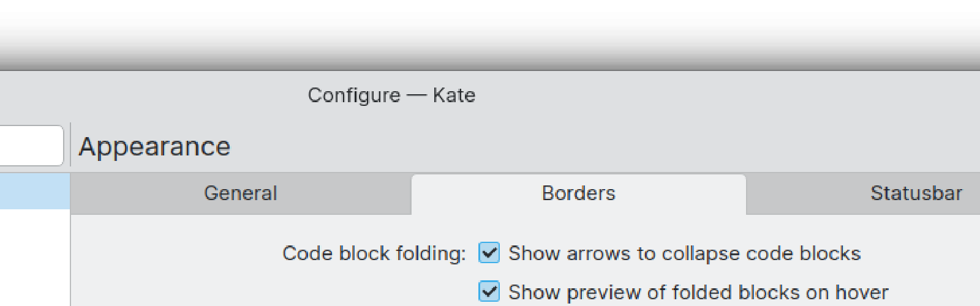Select the highlighted blue sidebar entry
This screenshot has height=306, width=980.
click(x=34, y=191)
